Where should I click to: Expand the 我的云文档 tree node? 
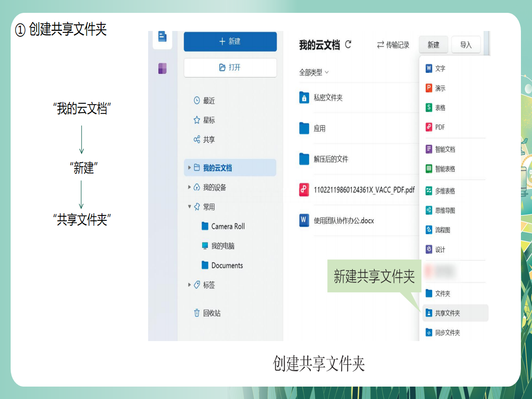pyautogui.click(x=190, y=168)
